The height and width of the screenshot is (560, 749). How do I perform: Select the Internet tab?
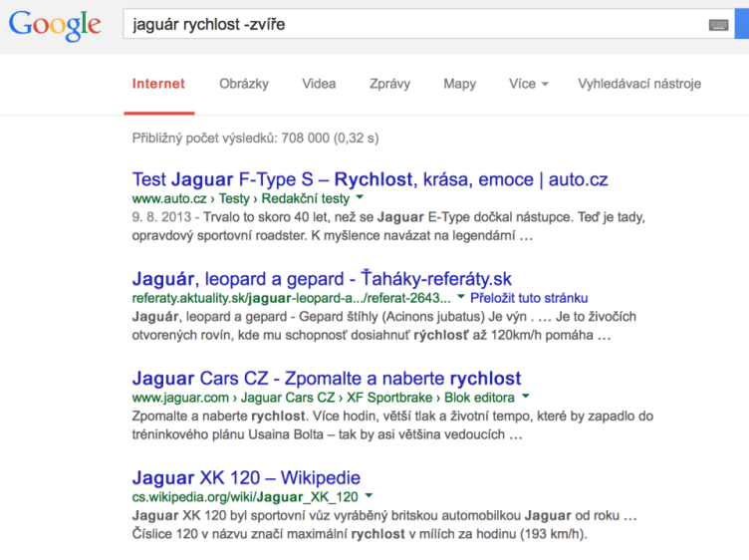coord(158,84)
